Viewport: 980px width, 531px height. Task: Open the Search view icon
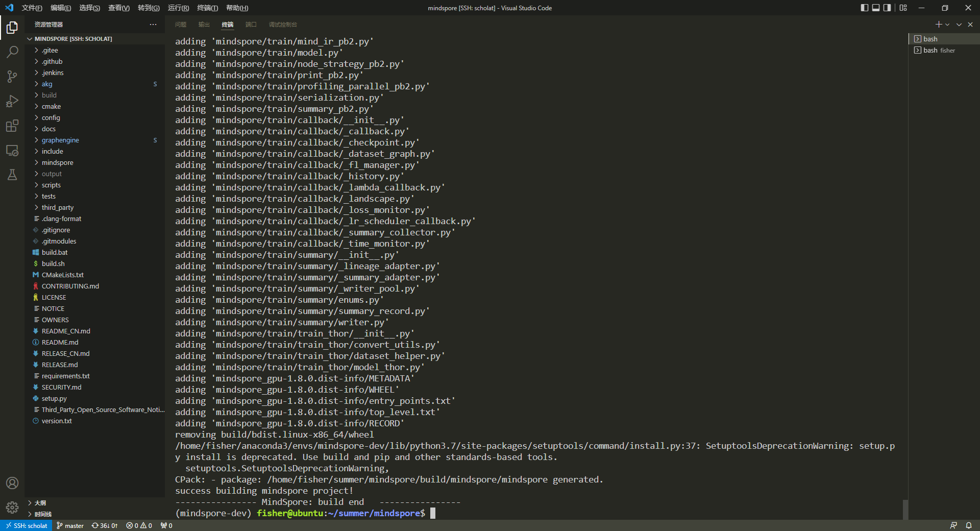12,52
